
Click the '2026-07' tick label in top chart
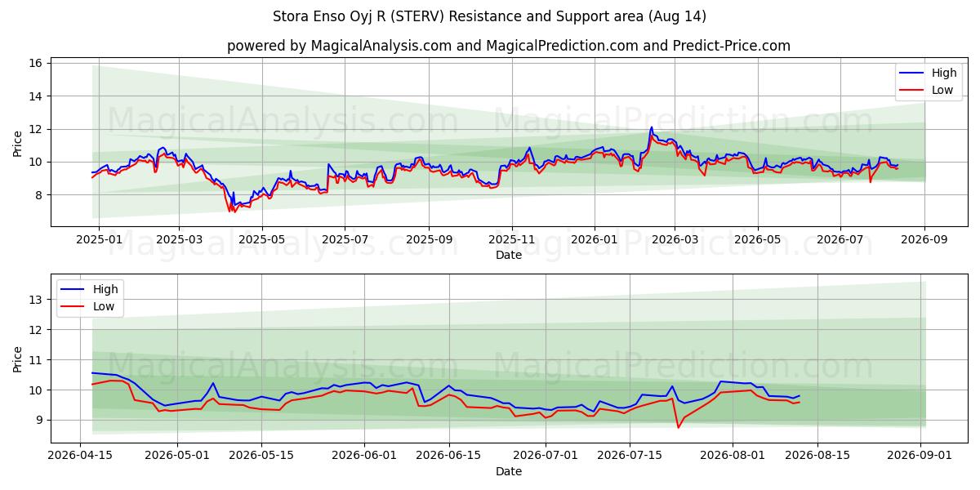pyautogui.click(x=840, y=240)
